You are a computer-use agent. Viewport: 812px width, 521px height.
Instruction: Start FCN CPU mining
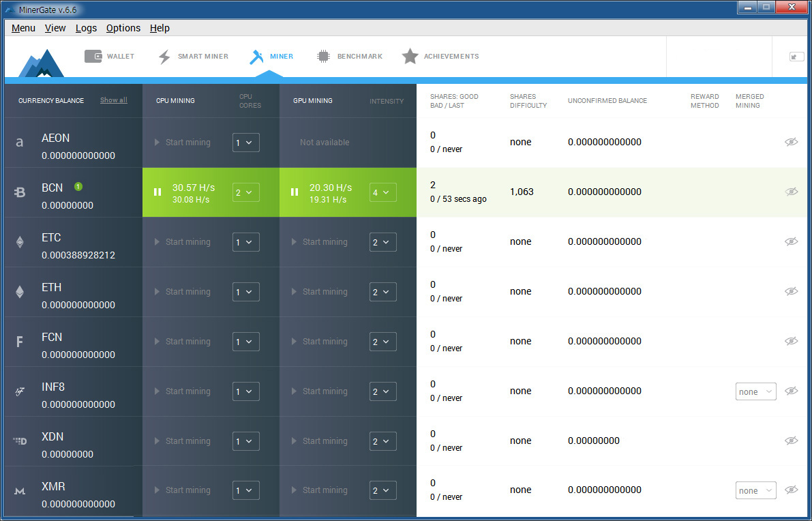tap(182, 341)
